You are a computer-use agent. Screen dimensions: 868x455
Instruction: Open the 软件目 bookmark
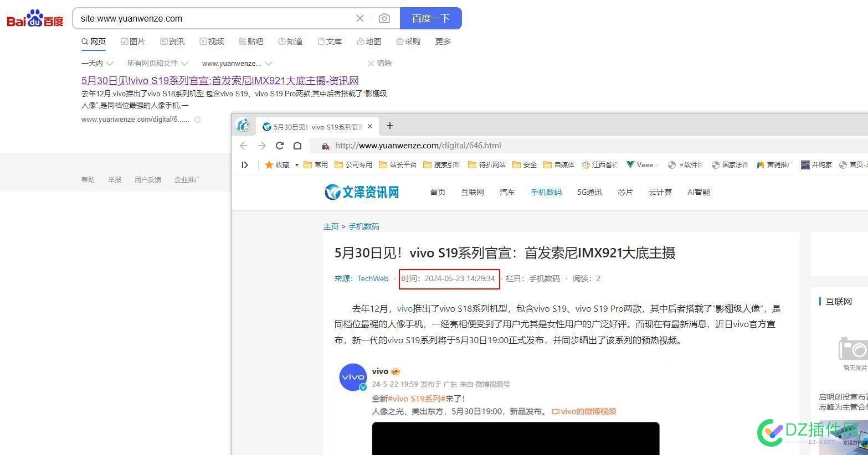(x=685, y=164)
